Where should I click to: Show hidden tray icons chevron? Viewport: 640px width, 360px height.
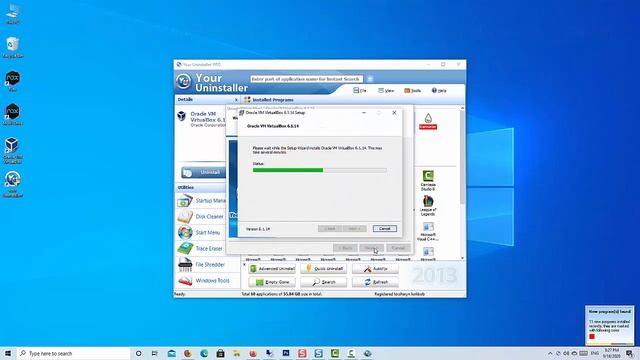click(x=550, y=353)
